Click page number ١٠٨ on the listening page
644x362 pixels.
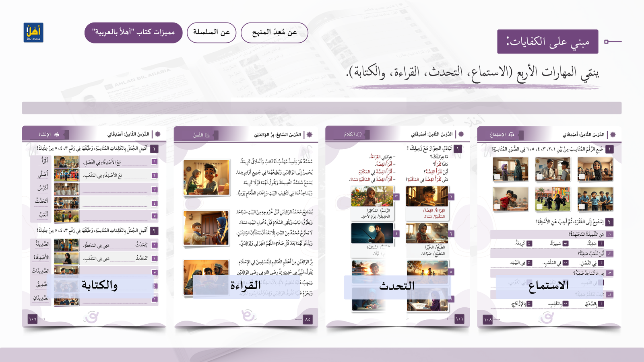point(488,320)
